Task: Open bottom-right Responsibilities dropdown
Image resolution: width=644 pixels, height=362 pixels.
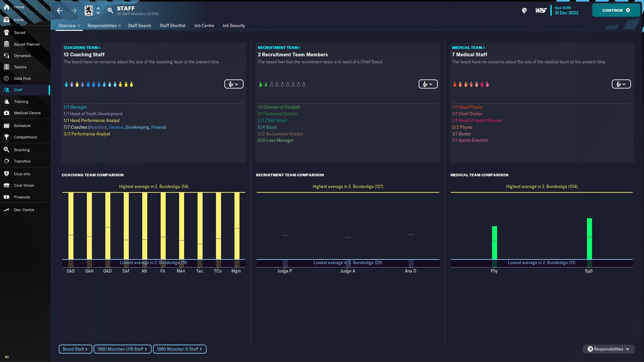Action: (608, 349)
